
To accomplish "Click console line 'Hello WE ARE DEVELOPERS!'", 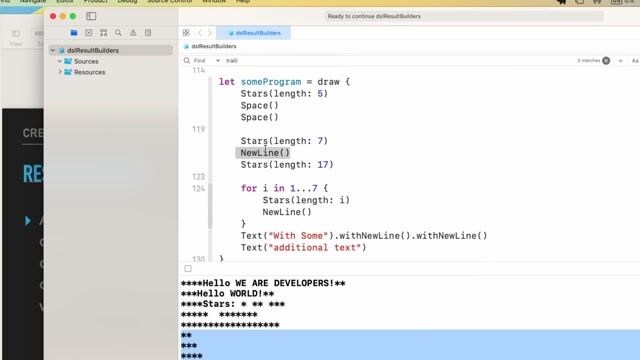I will click(x=263, y=283).
